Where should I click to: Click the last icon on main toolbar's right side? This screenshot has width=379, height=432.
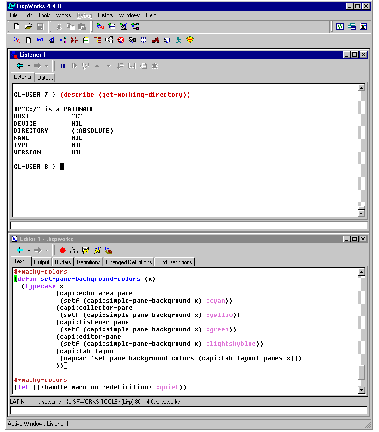click(x=364, y=26)
